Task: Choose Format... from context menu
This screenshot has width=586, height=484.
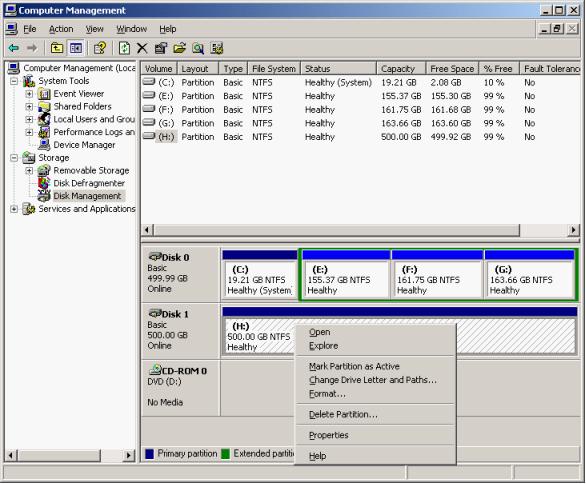Action: point(327,394)
